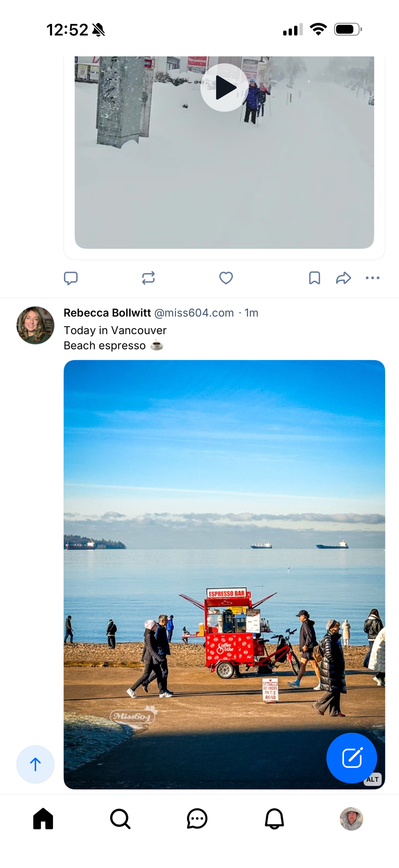Open more options for snow video post
The height and width of the screenshot is (868, 399).
pos(373,278)
